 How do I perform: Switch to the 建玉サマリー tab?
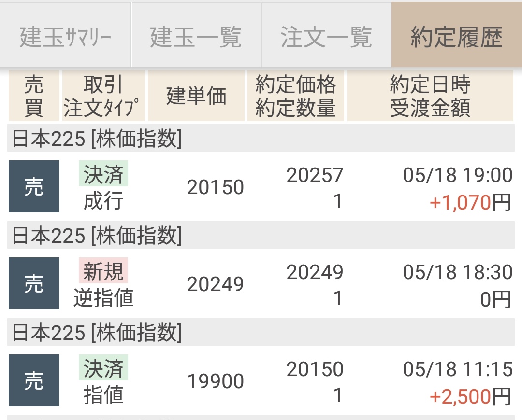[x=65, y=37]
